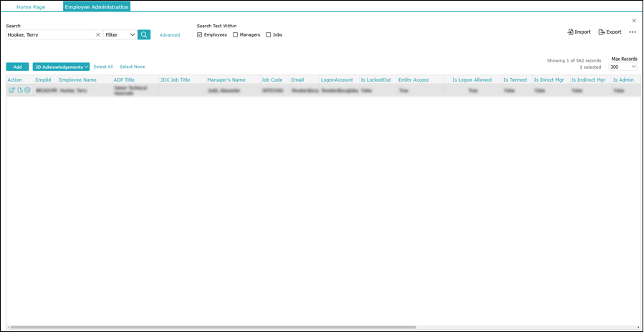Click the magnifier search button
Image resolution: width=644 pixels, height=332 pixels.
[x=144, y=34]
